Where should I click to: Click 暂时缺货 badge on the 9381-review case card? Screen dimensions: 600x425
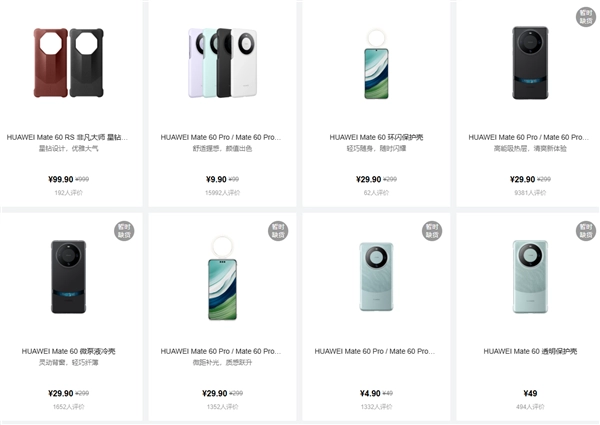(585, 17)
